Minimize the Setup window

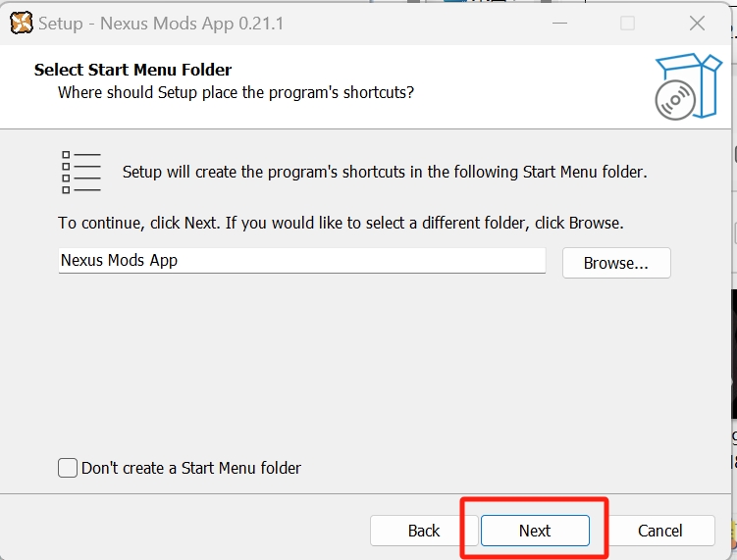coord(557,23)
